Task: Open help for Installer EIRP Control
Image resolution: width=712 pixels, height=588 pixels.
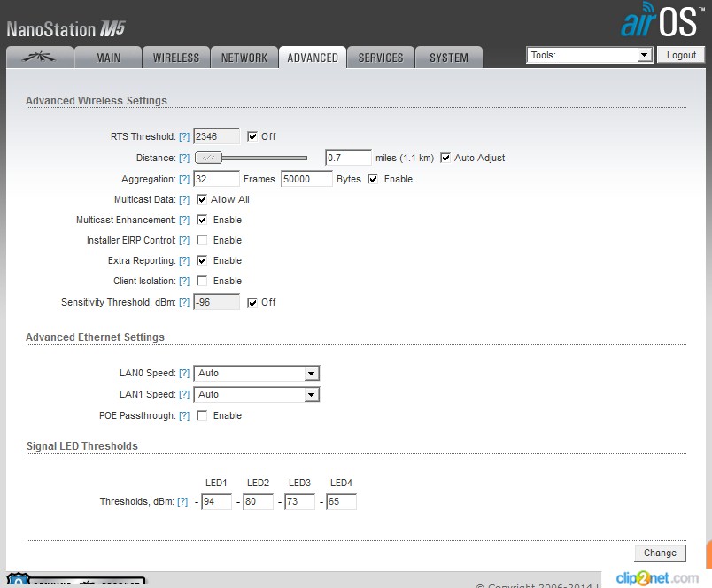Action: [184, 241]
